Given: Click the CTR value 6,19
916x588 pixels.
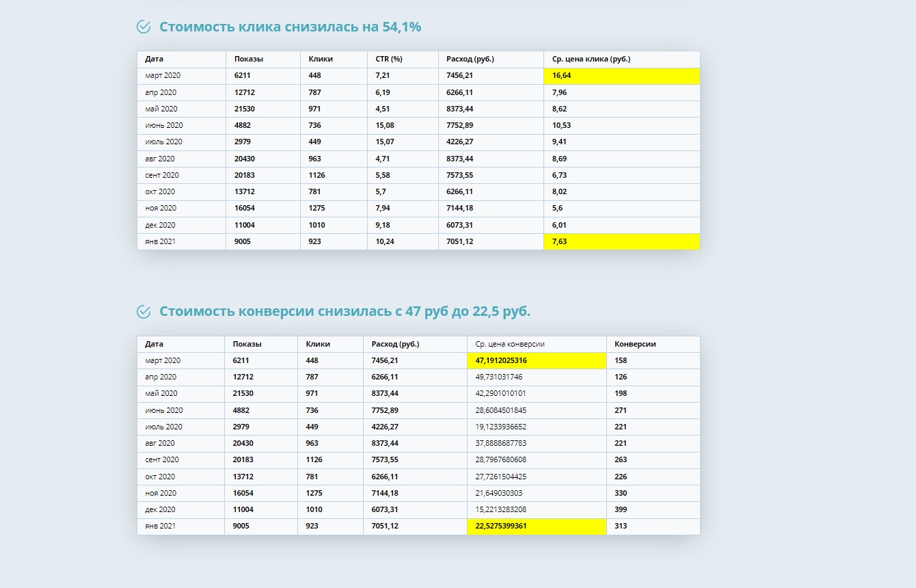Looking at the screenshot, I should click(x=383, y=92).
